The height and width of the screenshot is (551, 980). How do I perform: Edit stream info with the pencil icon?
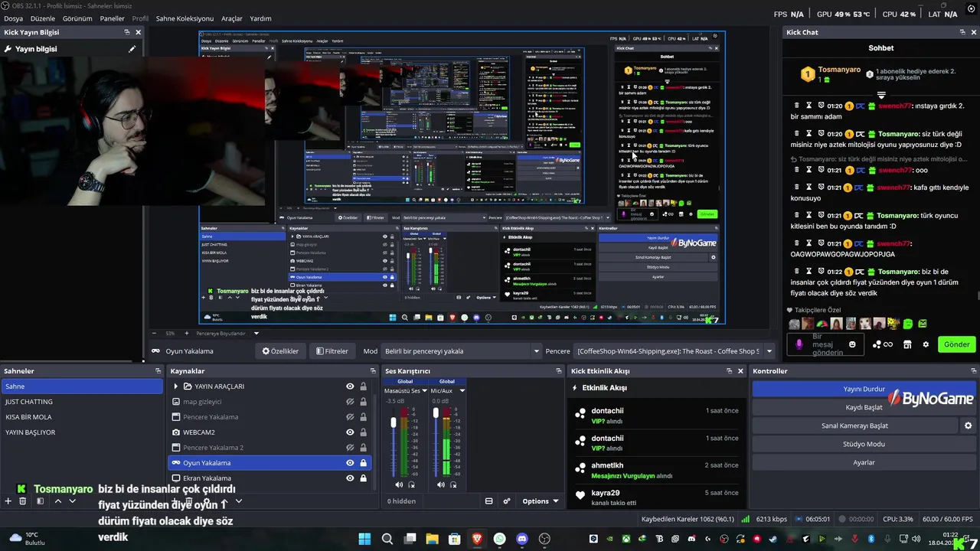pyautogui.click(x=132, y=49)
